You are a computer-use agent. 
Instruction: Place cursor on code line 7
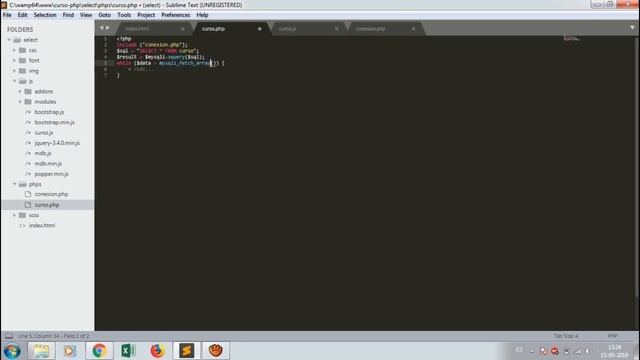[x=118, y=76]
